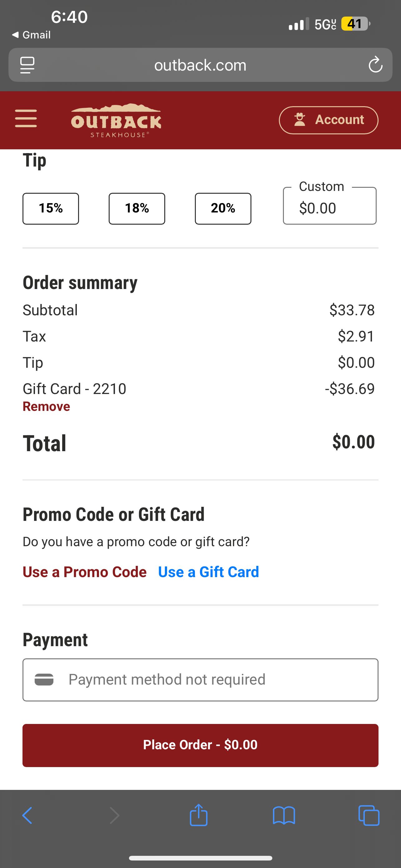This screenshot has height=868, width=401.
Task: Tap the outback.com address bar
Action: pyautogui.click(x=200, y=65)
